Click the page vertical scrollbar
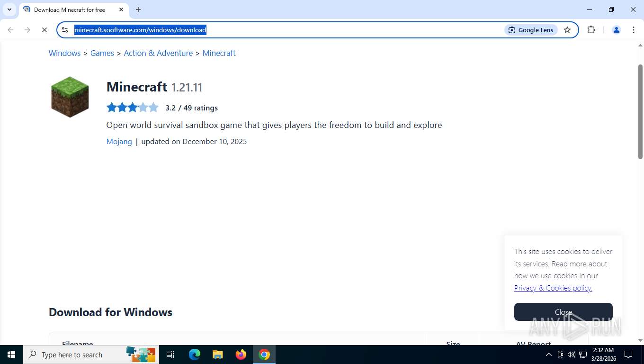The width and height of the screenshot is (644, 364). [640, 111]
